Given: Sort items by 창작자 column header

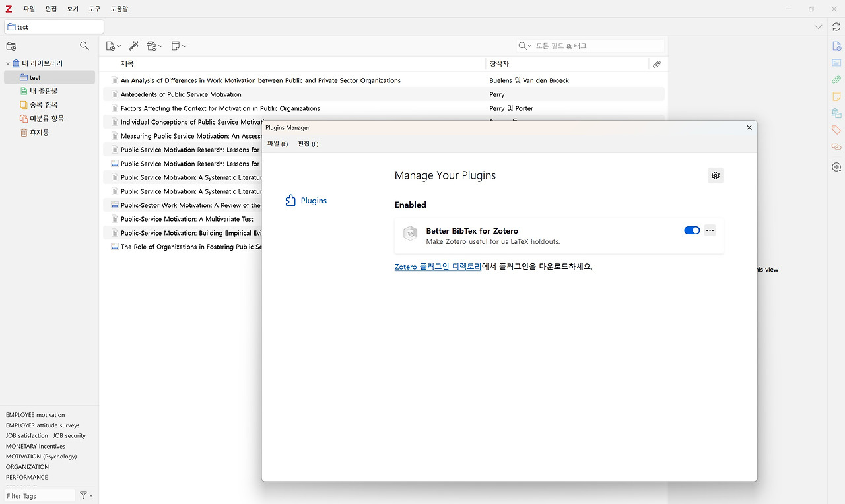Looking at the screenshot, I should (x=500, y=64).
